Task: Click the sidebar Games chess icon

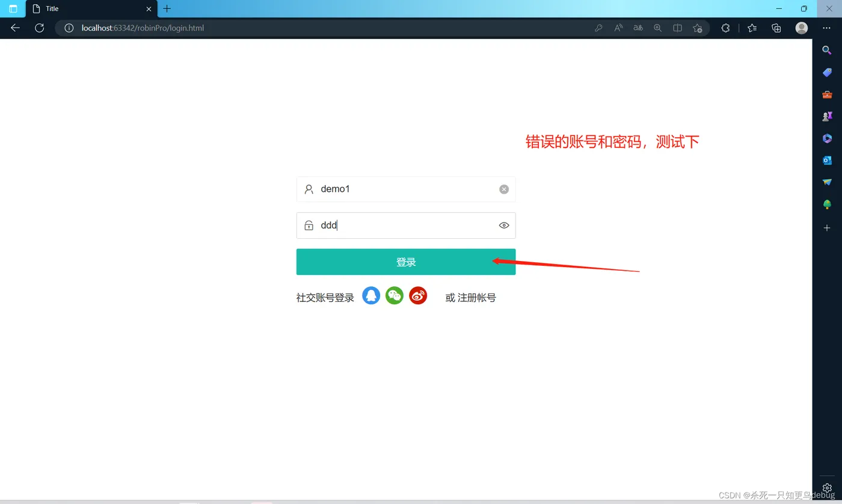Action: [827, 116]
